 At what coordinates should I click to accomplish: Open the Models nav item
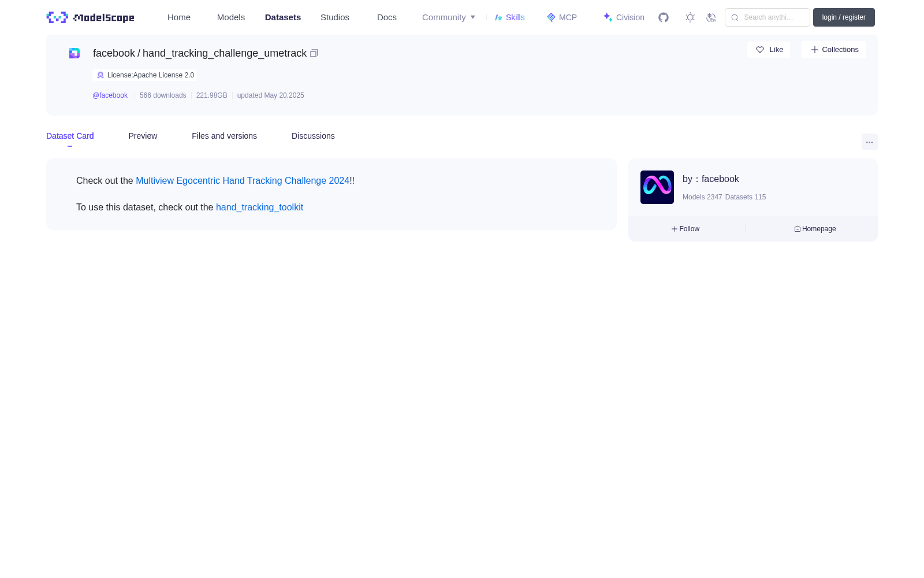tap(231, 17)
